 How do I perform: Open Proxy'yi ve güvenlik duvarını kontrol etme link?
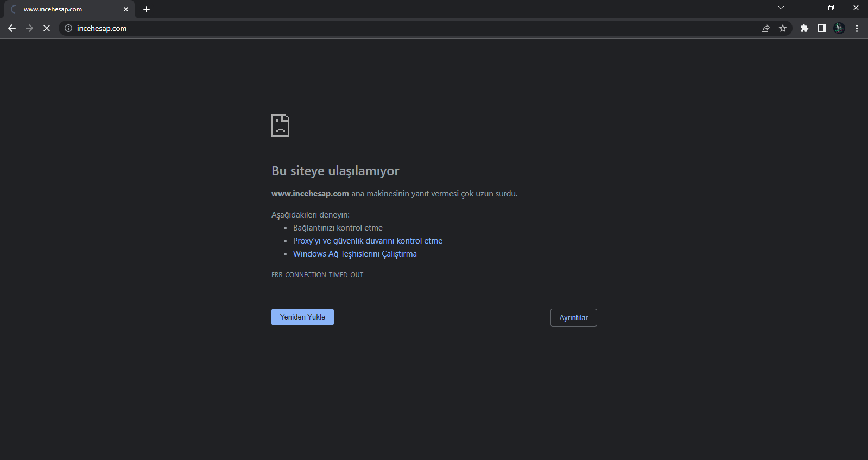pyautogui.click(x=368, y=241)
